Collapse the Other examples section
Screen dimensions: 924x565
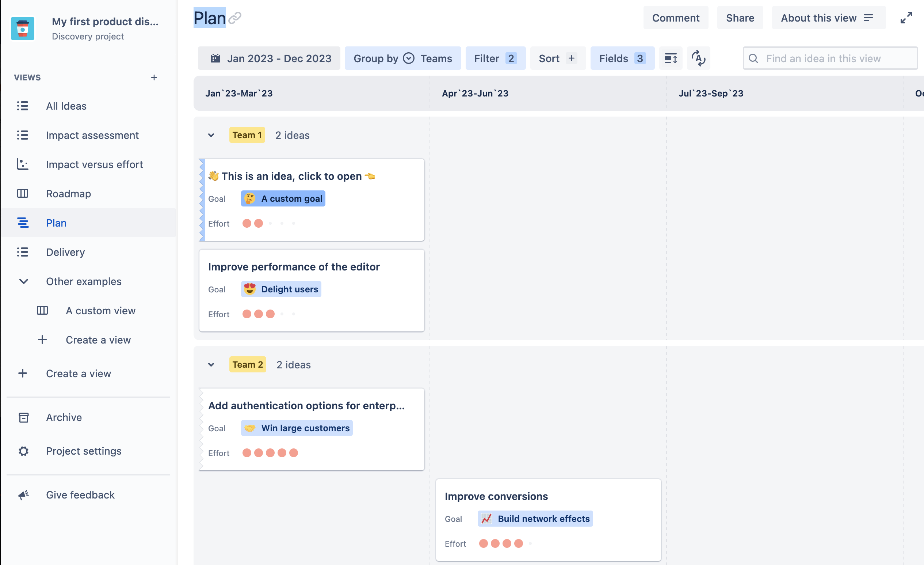point(24,281)
